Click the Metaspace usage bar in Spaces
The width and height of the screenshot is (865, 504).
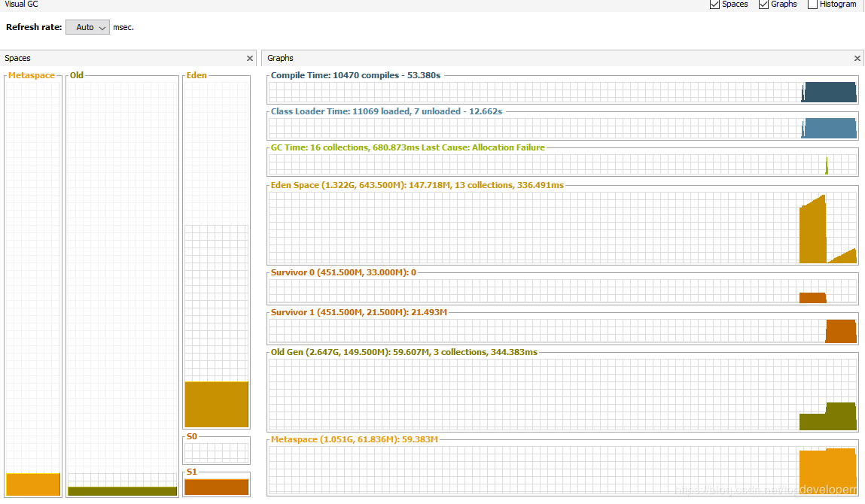33,484
